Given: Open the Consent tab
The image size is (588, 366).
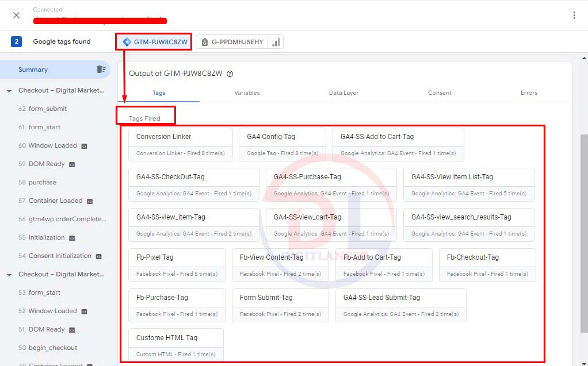Looking at the screenshot, I should [x=440, y=93].
